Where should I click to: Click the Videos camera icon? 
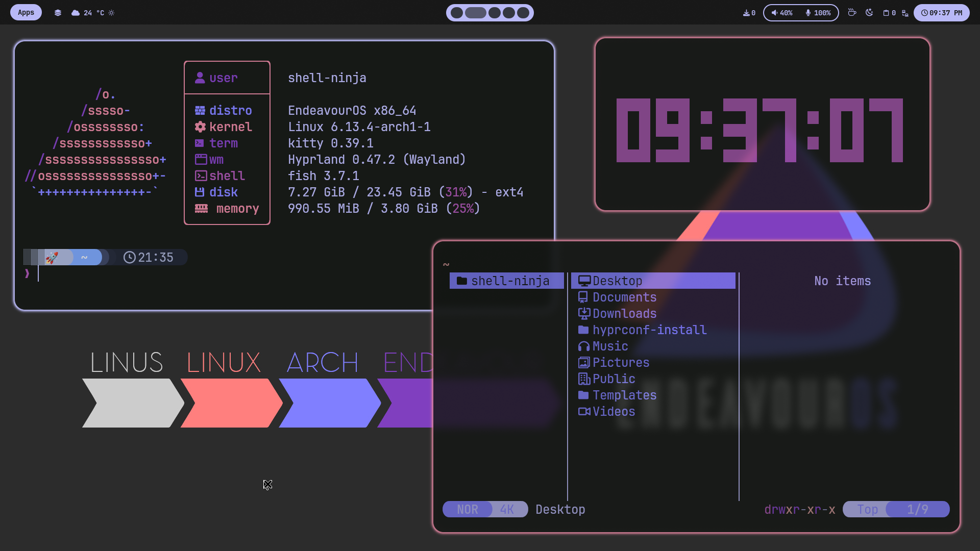584,412
